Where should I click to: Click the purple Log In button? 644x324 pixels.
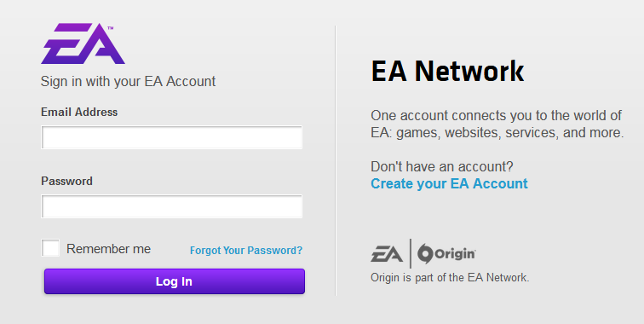click(175, 281)
